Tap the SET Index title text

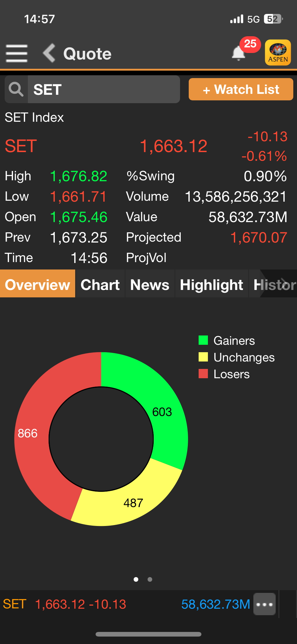pos(34,117)
